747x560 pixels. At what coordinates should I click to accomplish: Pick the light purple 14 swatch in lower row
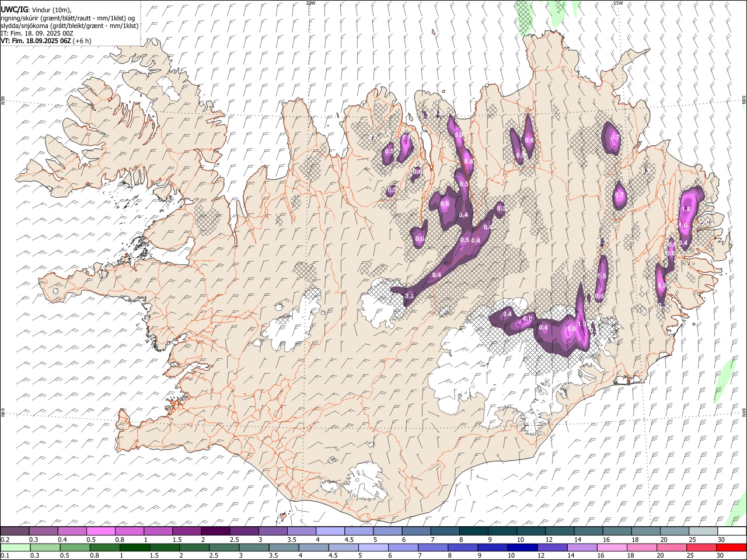[x=582, y=547]
